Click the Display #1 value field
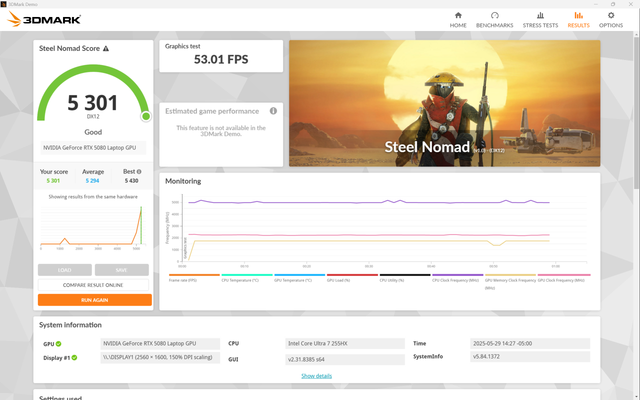The height and width of the screenshot is (400, 640). tap(160, 358)
